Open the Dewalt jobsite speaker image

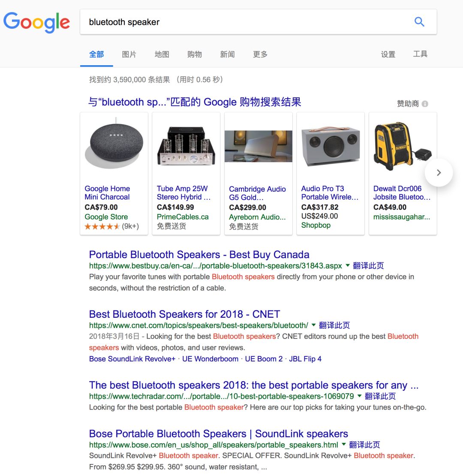403,146
